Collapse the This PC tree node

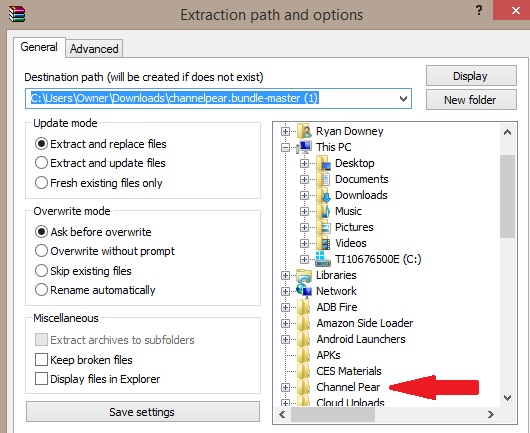tap(285, 147)
